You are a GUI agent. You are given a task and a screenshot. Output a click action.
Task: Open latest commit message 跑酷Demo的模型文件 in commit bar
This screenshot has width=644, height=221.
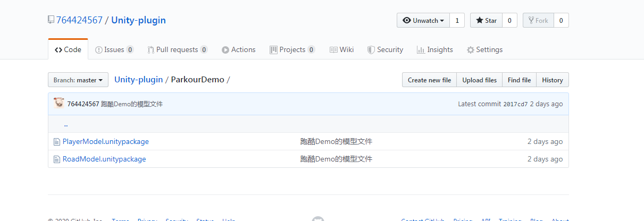[132, 104]
